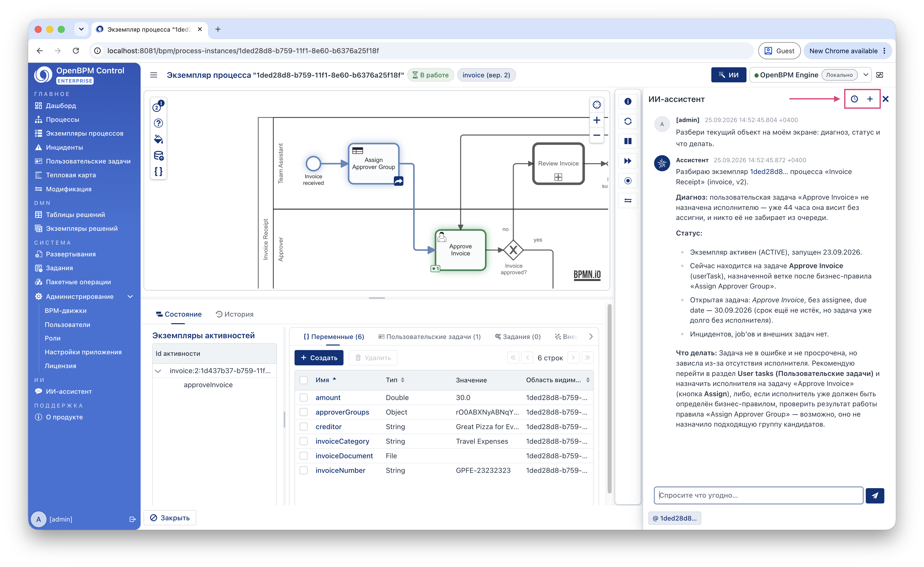The height and width of the screenshot is (567, 924).
Task: Collapse the invoice:2:1d437b37 activity tree node
Action: pyautogui.click(x=158, y=371)
